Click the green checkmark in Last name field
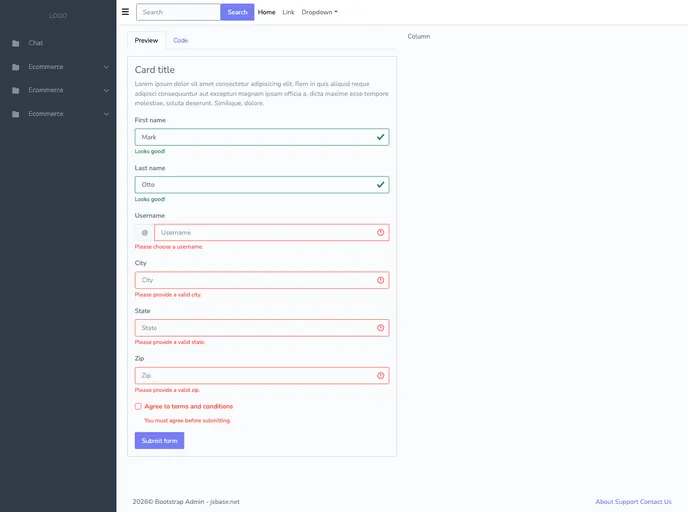This screenshot has width=688, height=512. click(380, 185)
